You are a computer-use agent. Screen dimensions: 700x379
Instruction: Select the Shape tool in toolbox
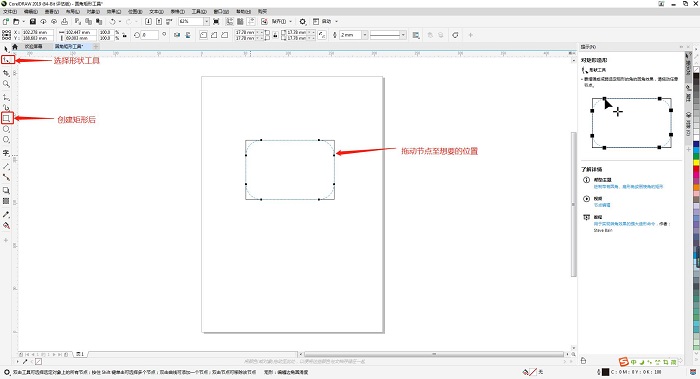point(6,59)
